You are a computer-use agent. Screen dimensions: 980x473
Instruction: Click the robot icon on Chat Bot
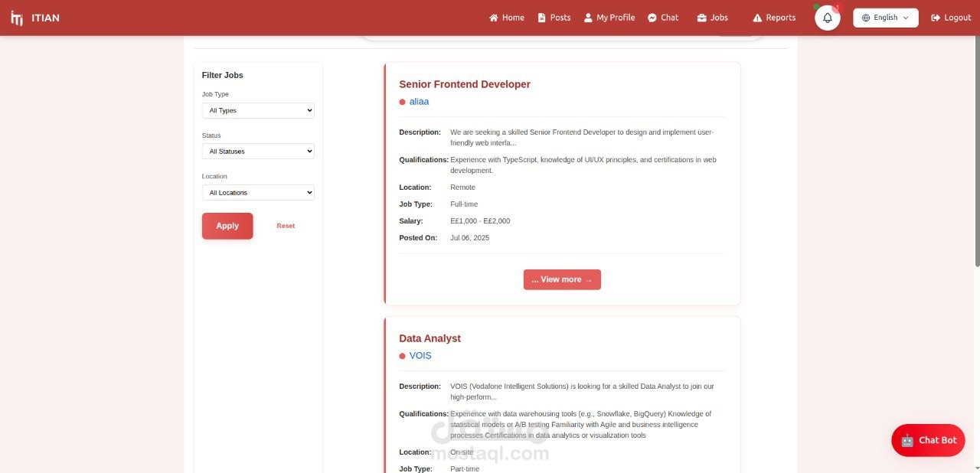click(x=907, y=440)
